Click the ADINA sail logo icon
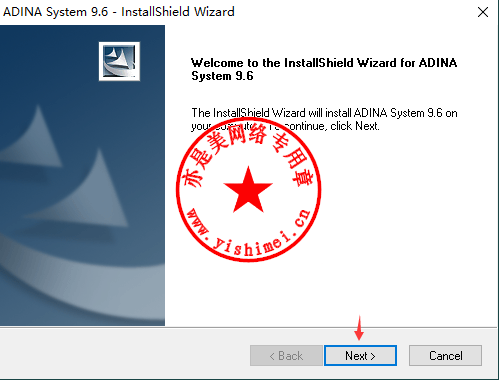The image size is (499, 380). coord(119,61)
